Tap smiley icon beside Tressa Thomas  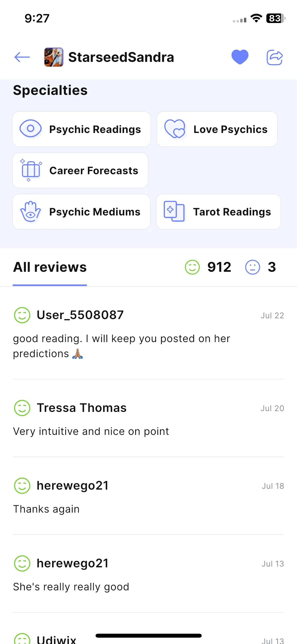pyautogui.click(x=22, y=408)
